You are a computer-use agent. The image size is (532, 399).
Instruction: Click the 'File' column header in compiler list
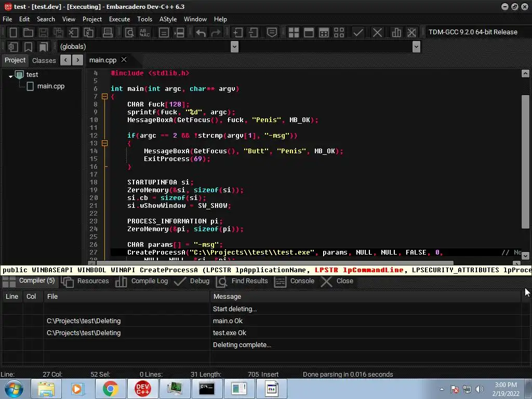click(x=127, y=297)
